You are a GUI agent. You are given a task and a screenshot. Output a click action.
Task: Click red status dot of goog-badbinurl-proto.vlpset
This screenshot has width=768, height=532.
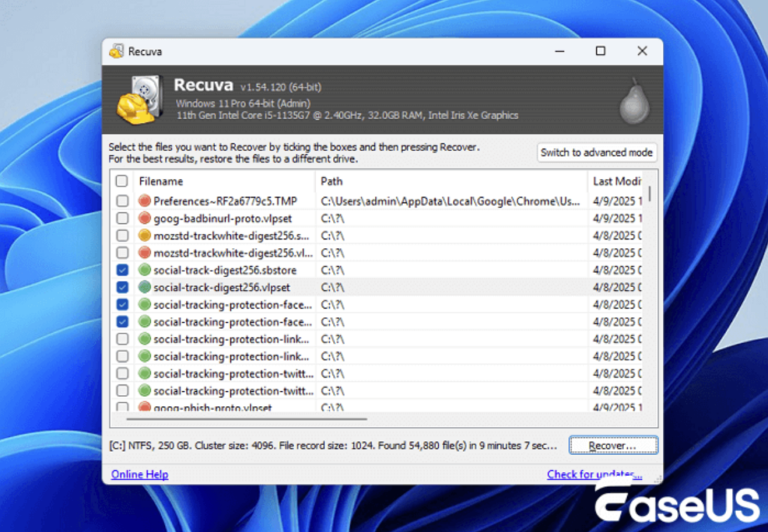pyautogui.click(x=145, y=218)
